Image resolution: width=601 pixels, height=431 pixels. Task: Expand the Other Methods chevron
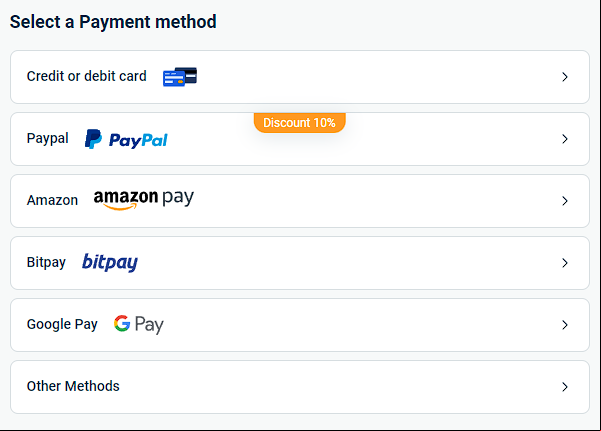pyautogui.click(x=565, y=387)
